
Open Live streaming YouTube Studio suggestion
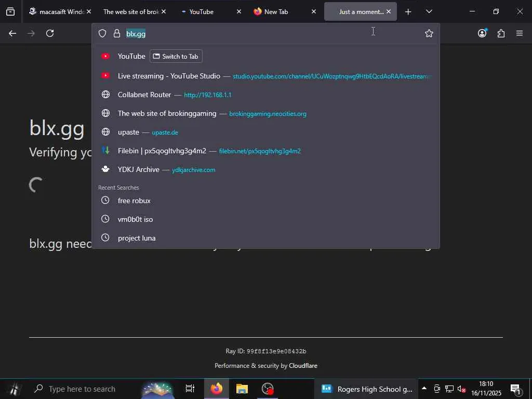point(265,76)
